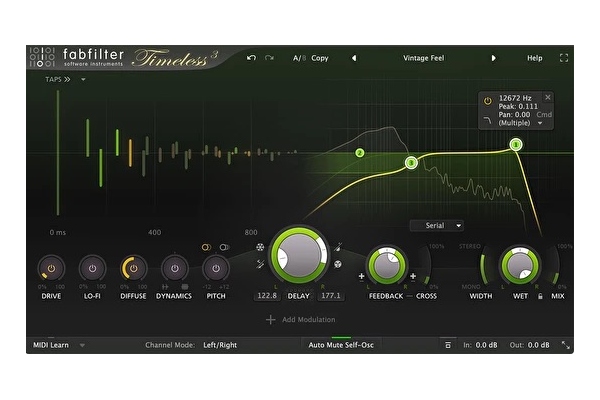Select filter node 1
The image size is (600, 400).
pyautogui.click(x=516, y=145)
